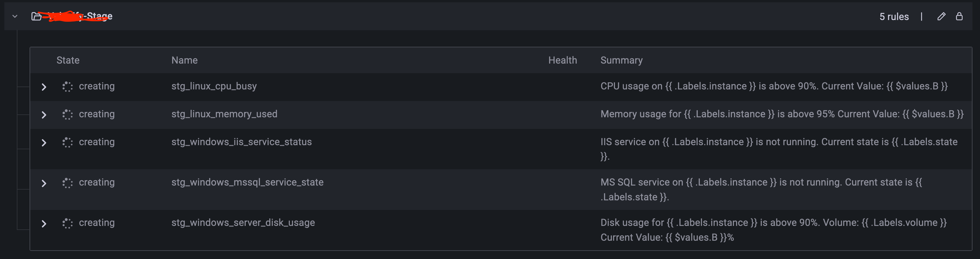
Task: Click the open folder icon in group header
Action: click(36, 16)
